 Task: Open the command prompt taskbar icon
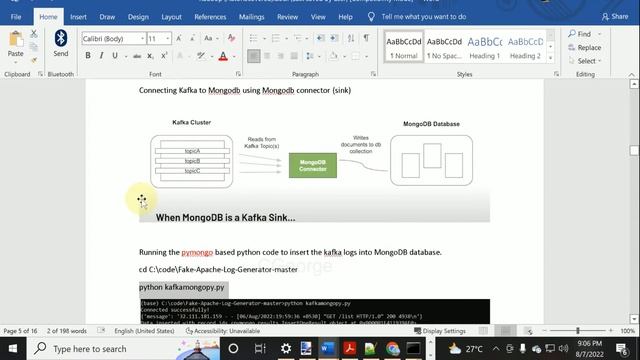click(413, 349)
